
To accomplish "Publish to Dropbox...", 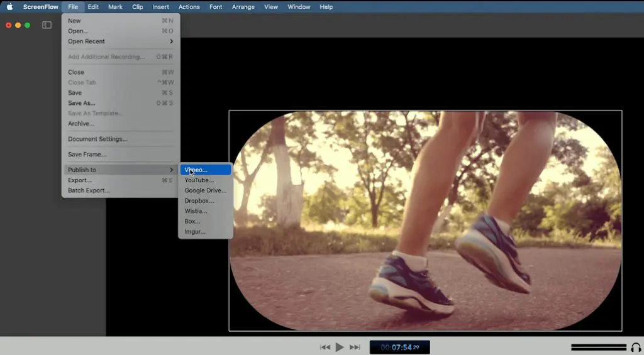I will click(206, 200).
